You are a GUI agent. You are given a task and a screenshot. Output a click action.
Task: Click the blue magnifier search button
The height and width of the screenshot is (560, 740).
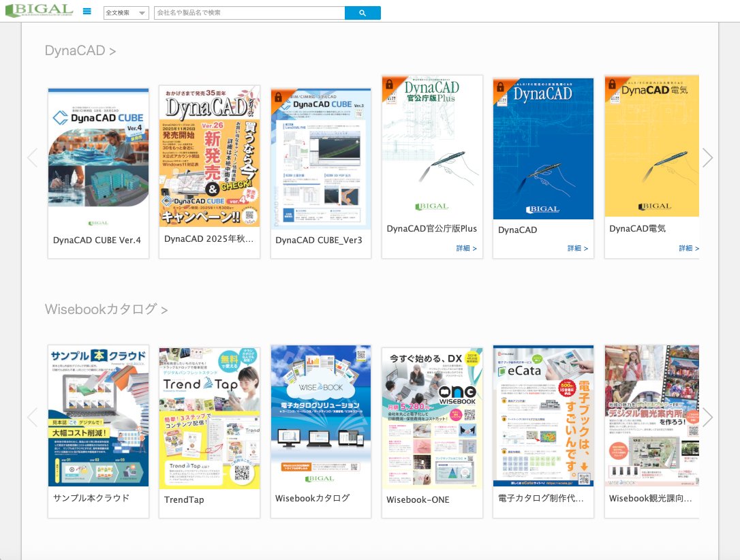(x=363, y=13)
